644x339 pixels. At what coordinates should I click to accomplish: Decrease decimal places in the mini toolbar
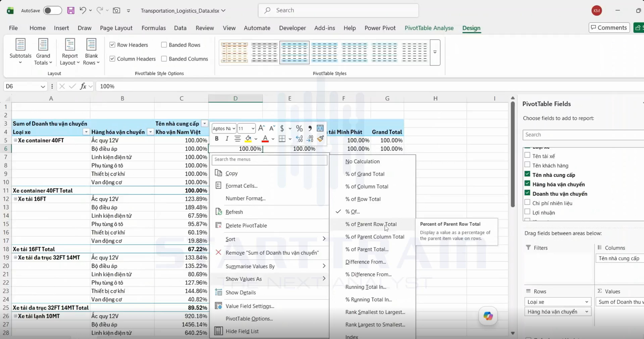310,138
